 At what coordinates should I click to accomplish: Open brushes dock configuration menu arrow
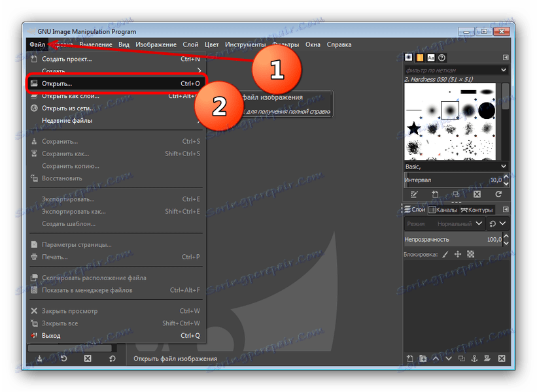(x=506, y=57)
